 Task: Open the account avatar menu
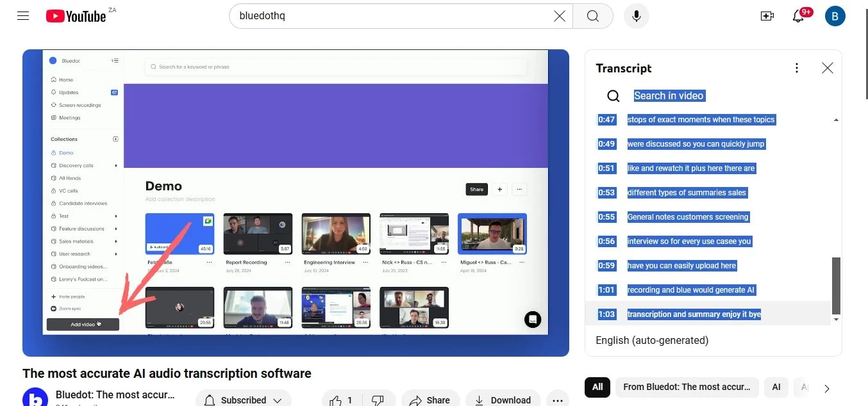[835, 16]
